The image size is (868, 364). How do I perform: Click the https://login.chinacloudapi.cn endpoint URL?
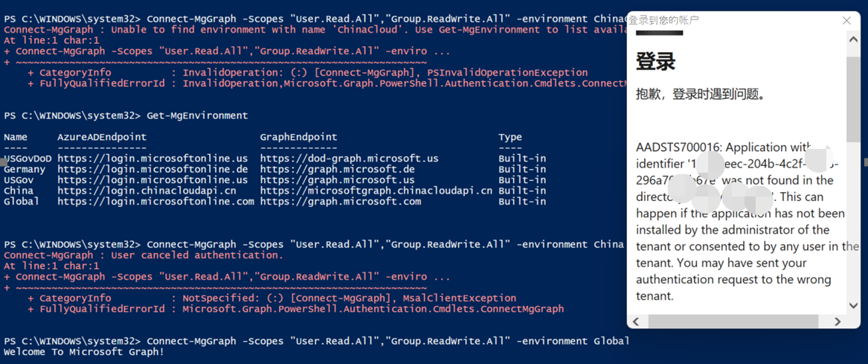coord(147,191)
